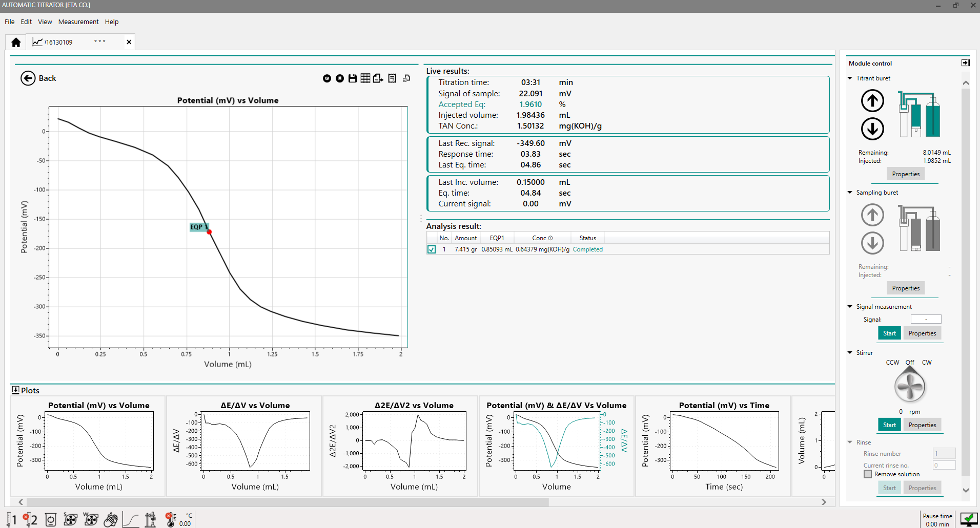Click the titrant buret fill up arrow
This screenshot has width=980, height=528.
tap(872, 100)
